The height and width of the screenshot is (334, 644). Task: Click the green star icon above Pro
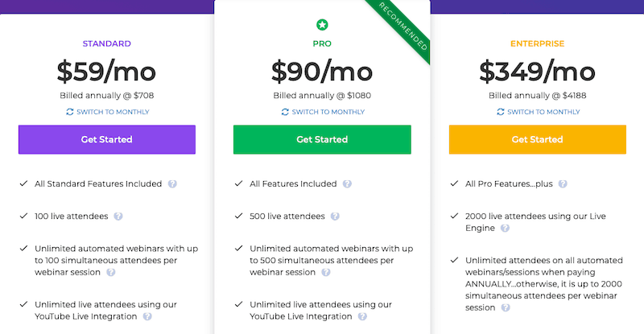(322, 23)
